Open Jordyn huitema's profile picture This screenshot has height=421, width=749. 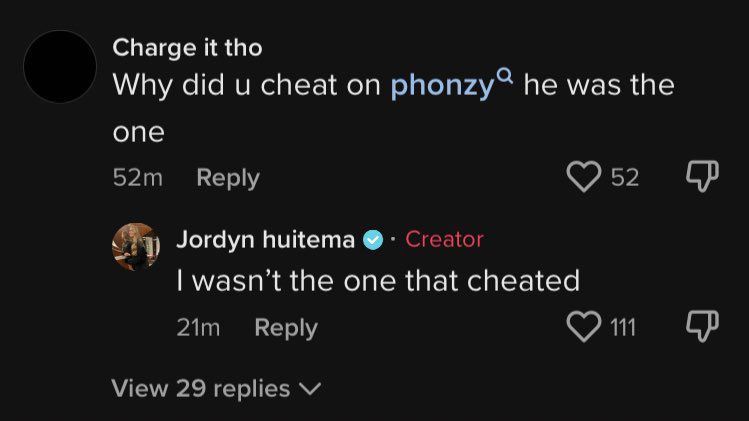135,246
